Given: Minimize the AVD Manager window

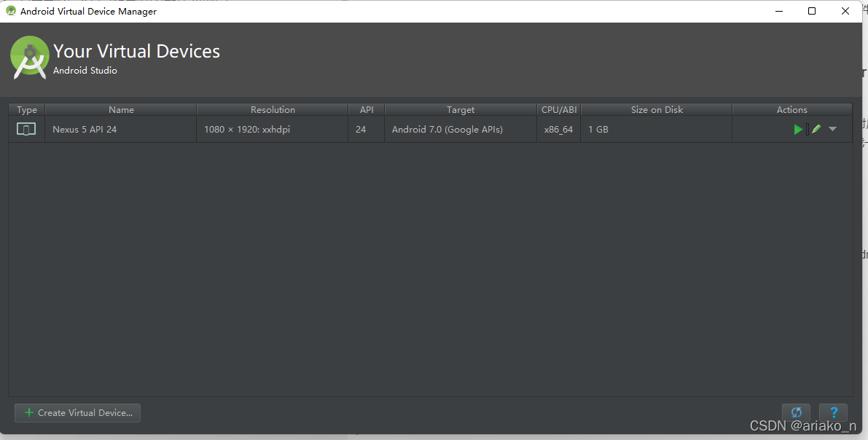Looking at the screenshot, I should click(x=779, y=11).
